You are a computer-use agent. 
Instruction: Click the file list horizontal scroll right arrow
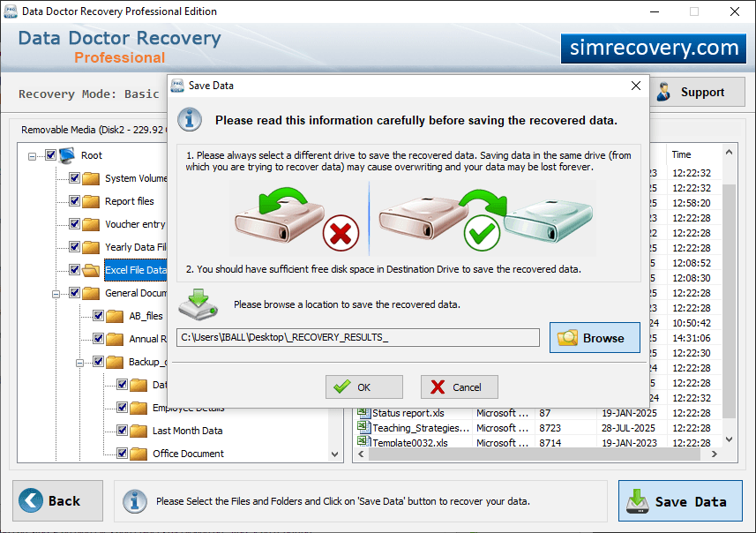714,454
